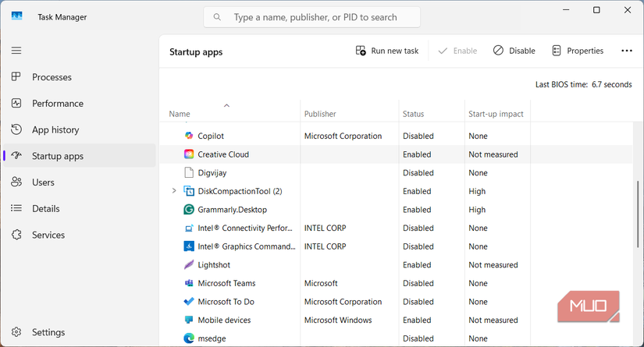Image resolution: width=644 pixels, height=347 pixels.
Task: Click the Lightshot feather icon
Action: pyautogui.click(x=189, y=265)
